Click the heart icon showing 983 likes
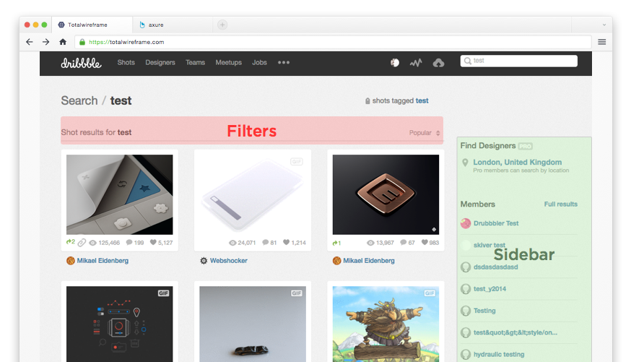The image size is (644, 362). (x=425, y=243)
